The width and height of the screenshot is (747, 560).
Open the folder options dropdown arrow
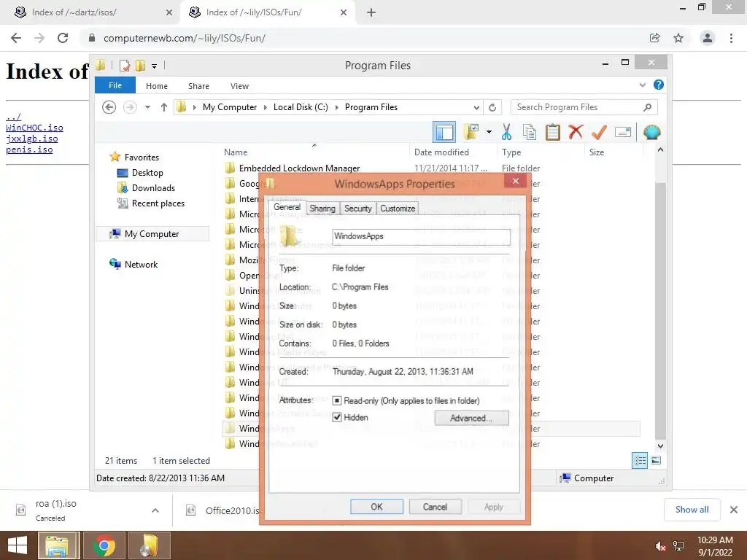pyautogui.click(x=489, y=132)
